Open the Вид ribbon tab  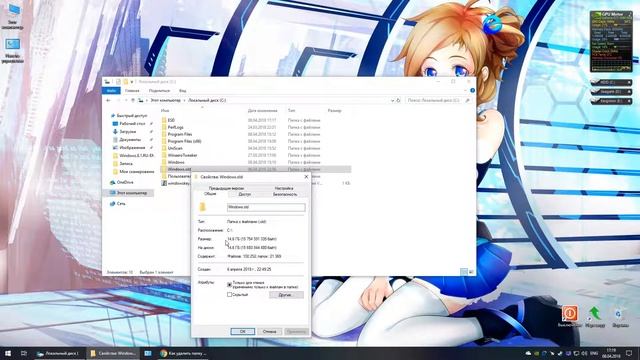182,91
